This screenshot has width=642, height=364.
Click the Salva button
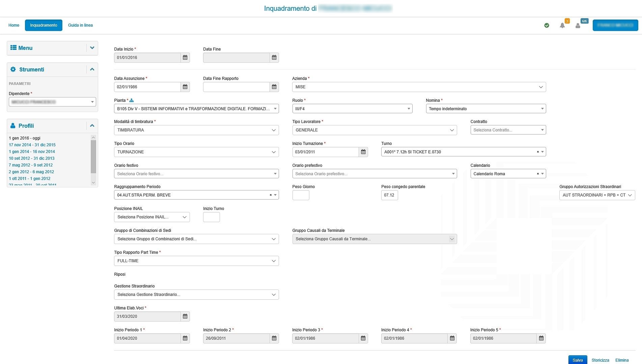pos(578,360)
